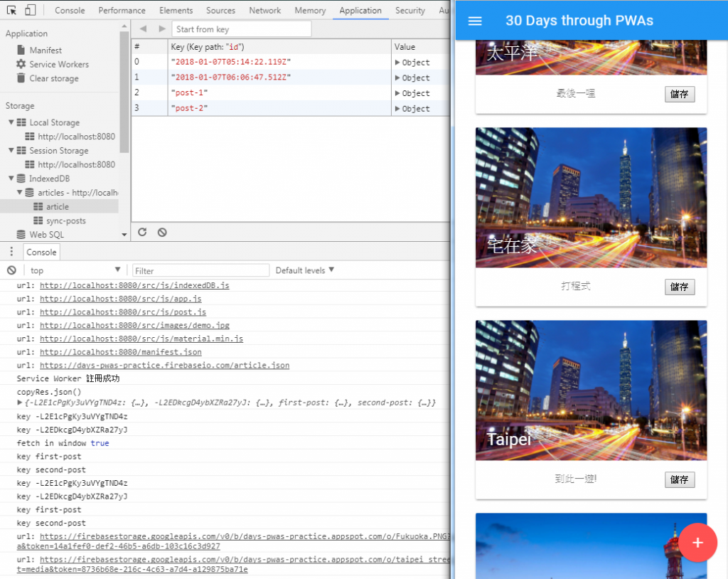The image size is (728, 579).
Task: Switch to the Security tab
Action: (410, 10)
